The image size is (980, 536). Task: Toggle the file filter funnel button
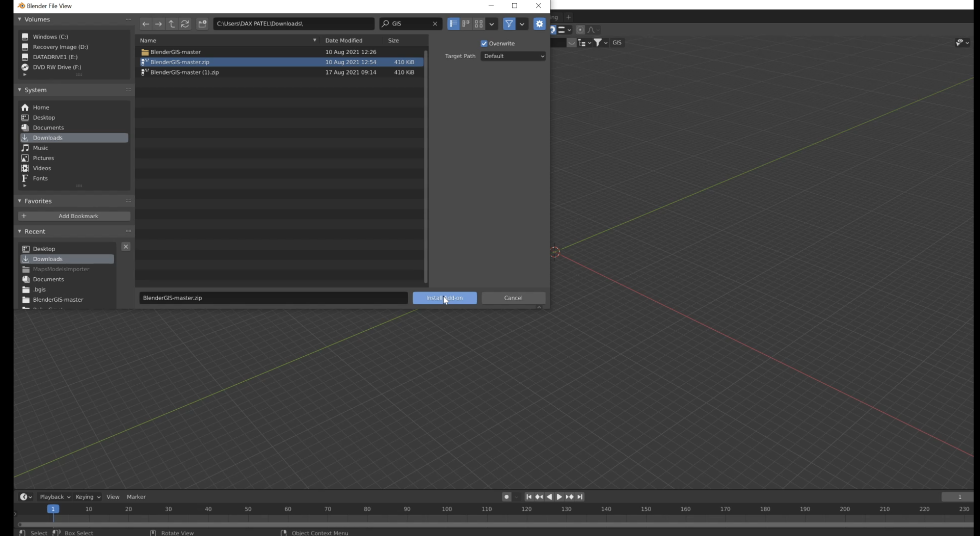click(x=509, y=24)
